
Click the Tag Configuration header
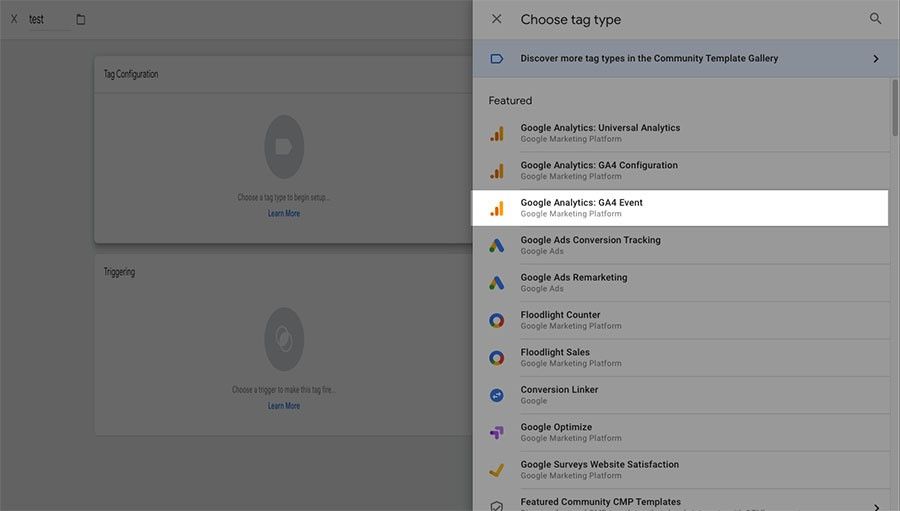131,74
